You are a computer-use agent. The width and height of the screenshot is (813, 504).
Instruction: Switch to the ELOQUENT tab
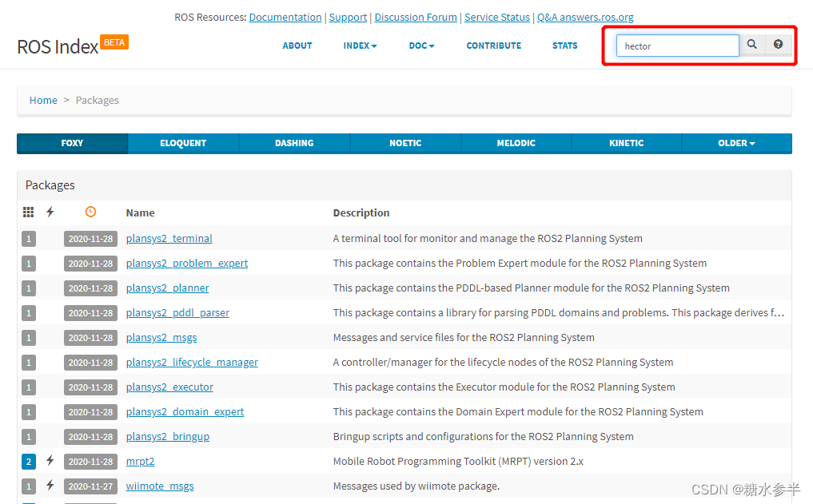point(183,143)
